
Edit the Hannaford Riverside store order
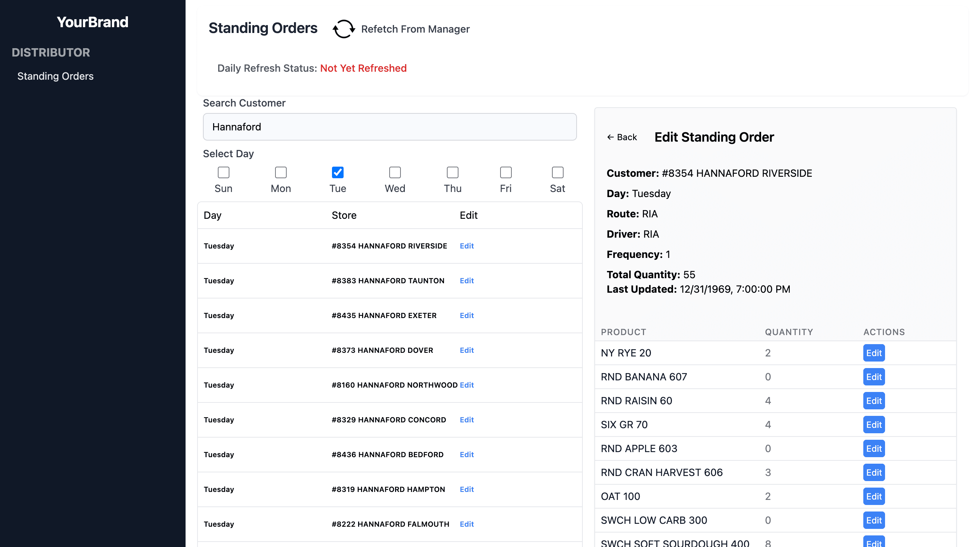pyautogui.click(x=466, y=246)
